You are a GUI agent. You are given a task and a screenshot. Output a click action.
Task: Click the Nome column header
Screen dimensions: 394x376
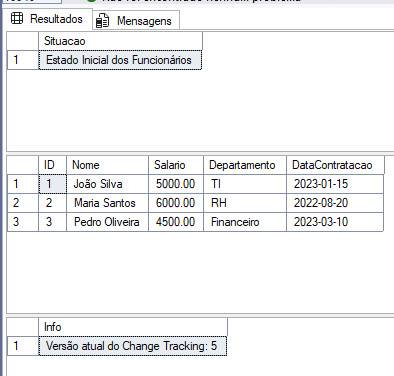[107, 165]
